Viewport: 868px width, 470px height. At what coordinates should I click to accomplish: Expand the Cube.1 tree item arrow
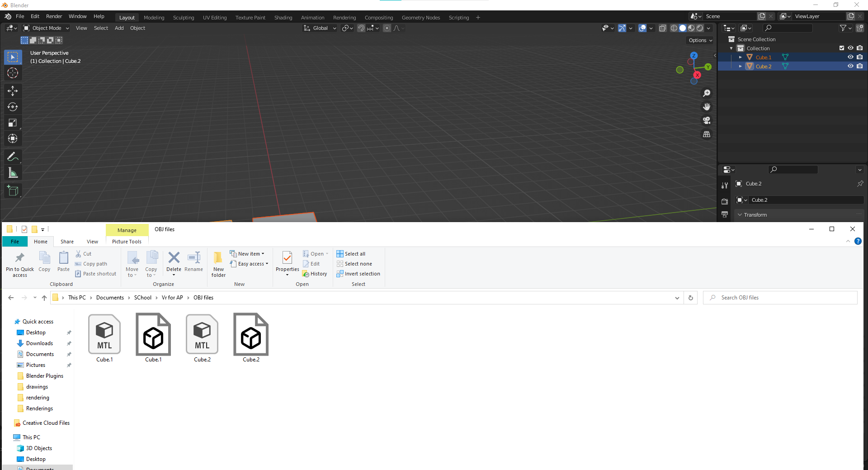(x=741, y=57)
